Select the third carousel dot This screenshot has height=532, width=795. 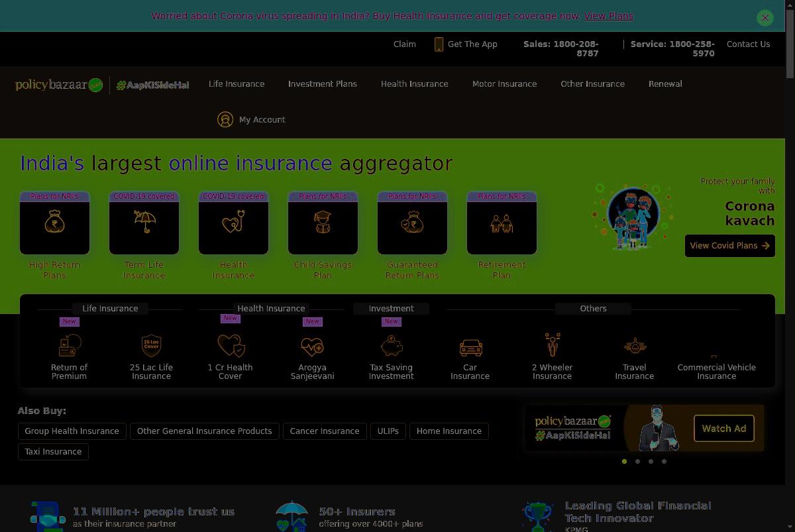tap(651, 462)
